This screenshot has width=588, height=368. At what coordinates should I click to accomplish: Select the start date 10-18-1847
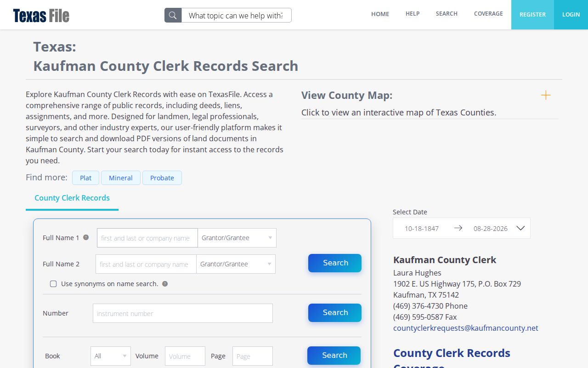click(422, 228)
